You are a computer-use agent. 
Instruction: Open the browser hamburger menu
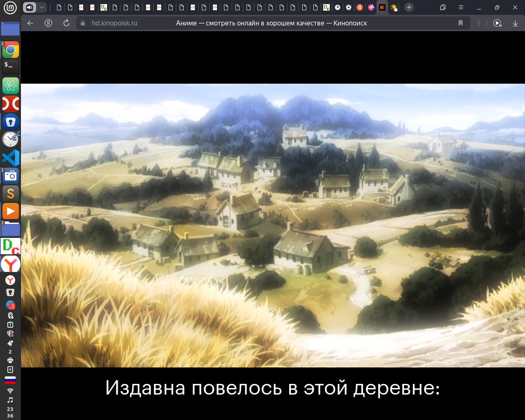(x=461, y=7)
